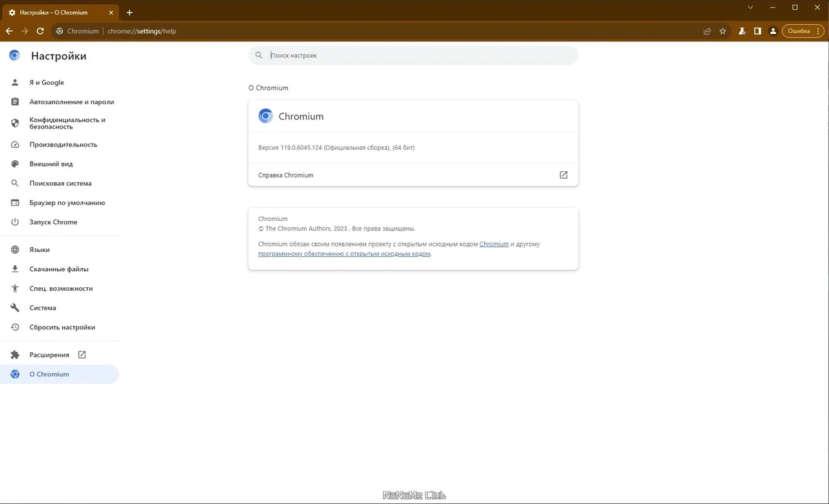Click The Chromium Authors copyright line
The height and width of the screenshot is (504, 829).
coord(336,229)
